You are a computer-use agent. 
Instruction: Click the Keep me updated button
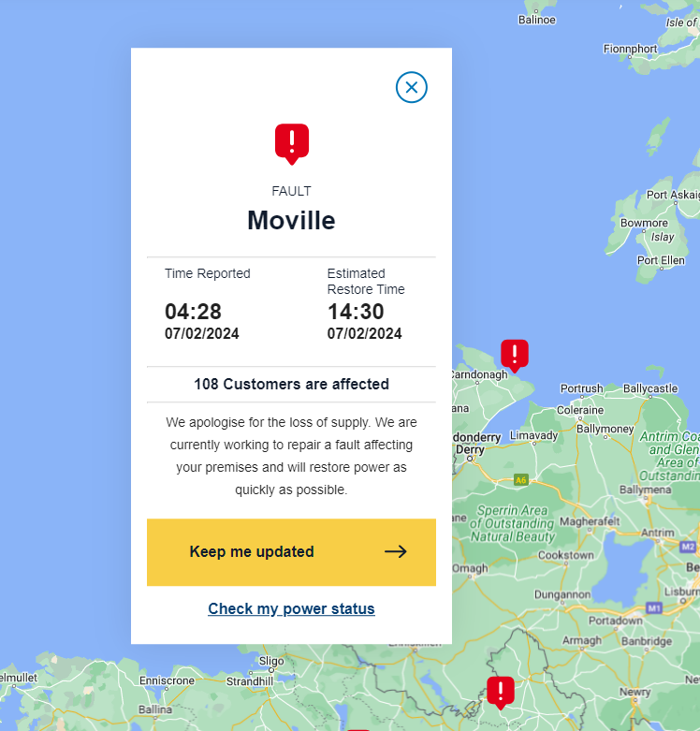[291, 552]
